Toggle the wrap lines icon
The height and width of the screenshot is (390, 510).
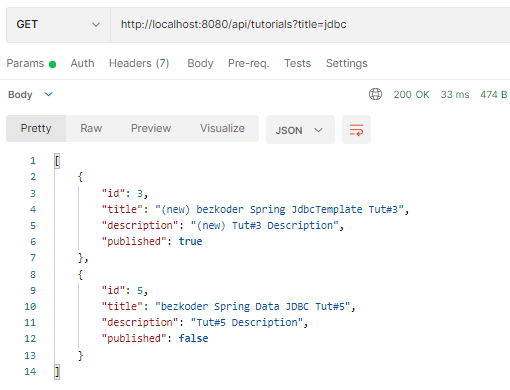(x=356, y=130)
